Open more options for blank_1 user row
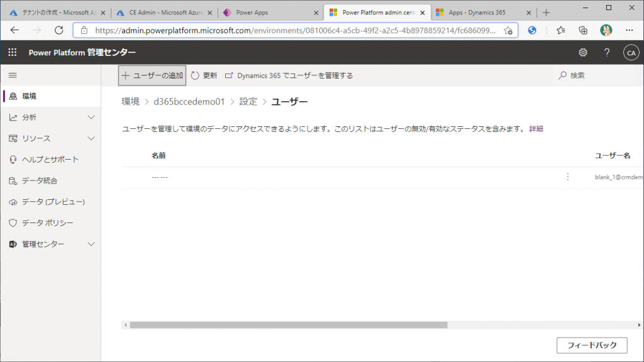The height and width of the screenshot is (362, 644). click(568, 177)
